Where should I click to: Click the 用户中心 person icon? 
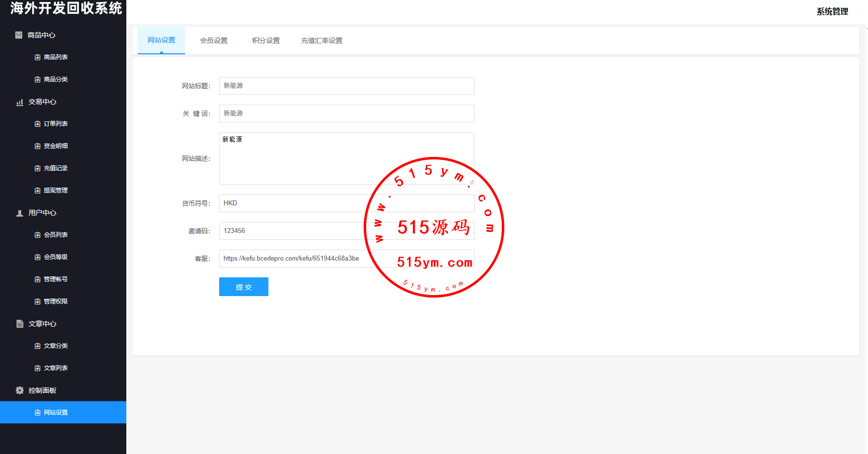[20, 213]
